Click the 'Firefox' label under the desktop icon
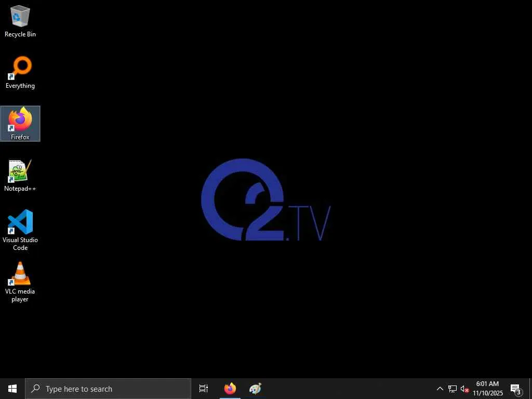This screenshot has width=532, height=399. pos(20,137)
